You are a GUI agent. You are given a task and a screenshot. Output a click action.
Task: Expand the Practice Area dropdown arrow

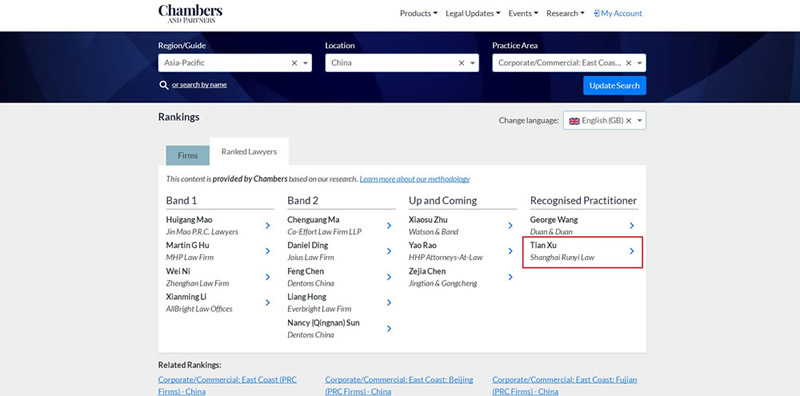click(639, 63)
